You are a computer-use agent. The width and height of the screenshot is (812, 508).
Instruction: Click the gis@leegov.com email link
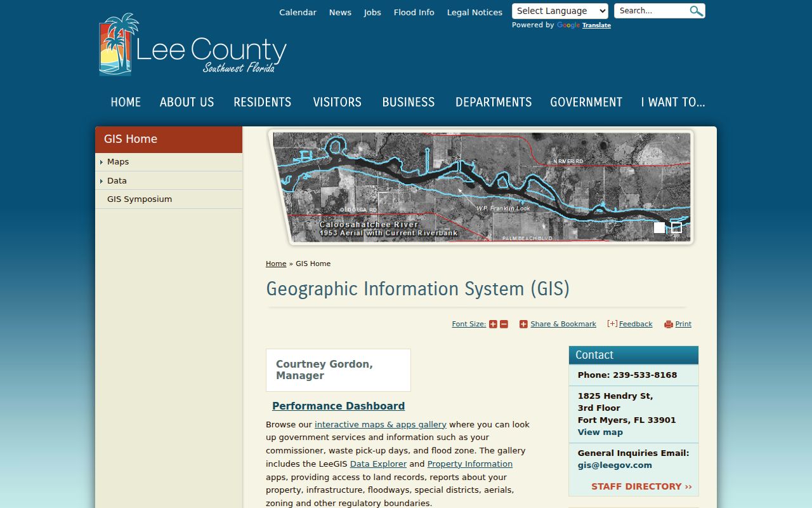coord(615,465)
